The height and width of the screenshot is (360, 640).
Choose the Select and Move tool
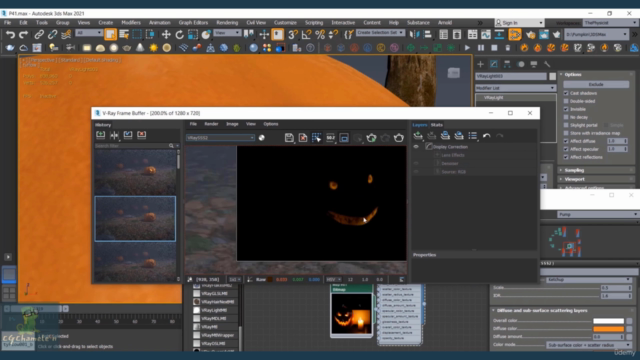166,35
